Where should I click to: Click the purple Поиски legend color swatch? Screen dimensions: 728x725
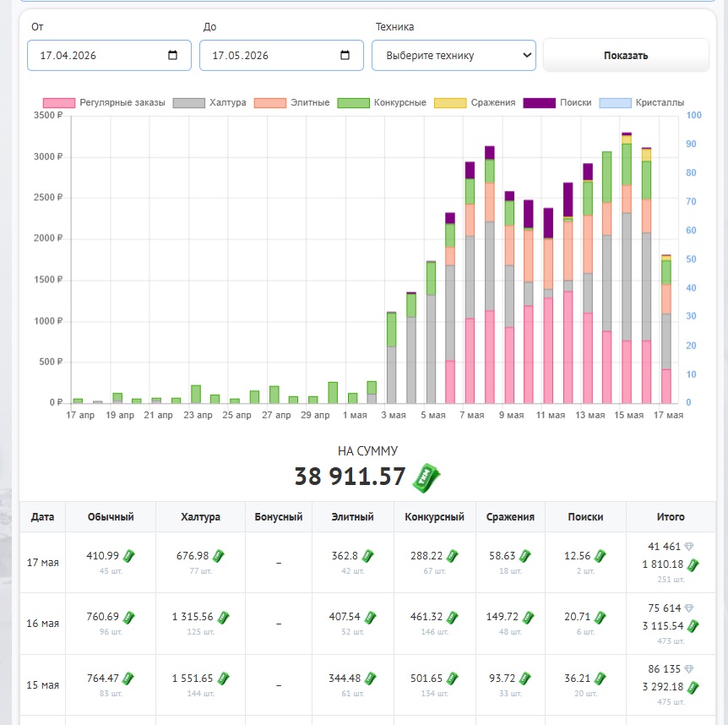pos(539,102)
